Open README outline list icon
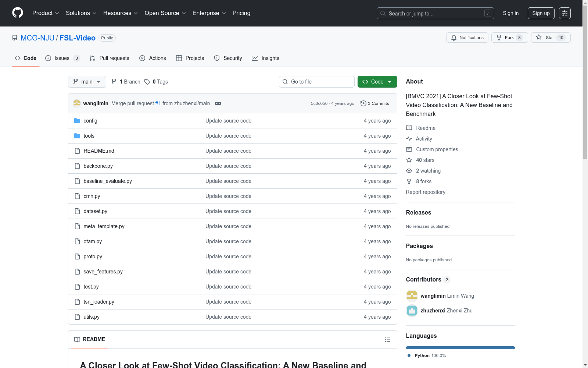588x368 pixels. pos(388,340)
